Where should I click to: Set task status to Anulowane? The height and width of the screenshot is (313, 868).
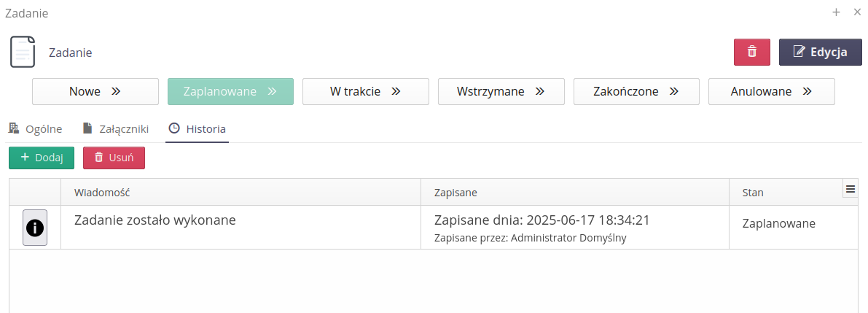pos(771,92)
